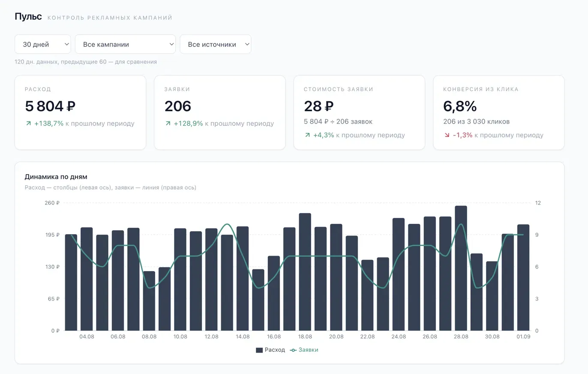Click the Динамика по дням chart title
588x374 pixels.
click(x=56, y=177)
